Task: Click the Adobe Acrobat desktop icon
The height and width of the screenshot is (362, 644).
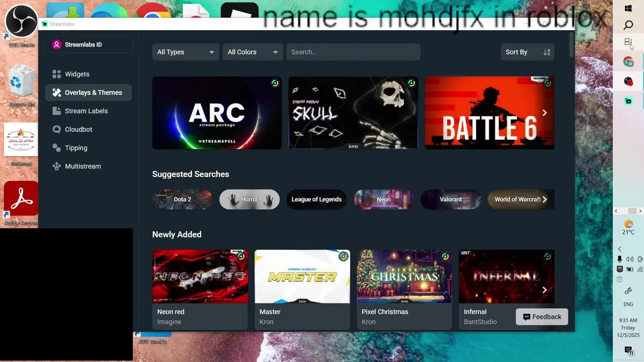Action: [x=22, y=204]
